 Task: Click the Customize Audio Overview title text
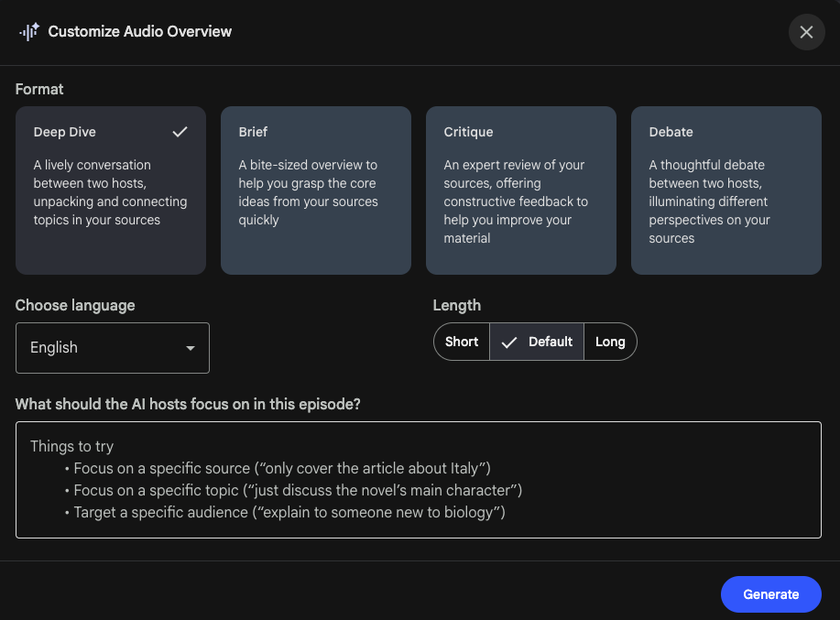[138, 31]
